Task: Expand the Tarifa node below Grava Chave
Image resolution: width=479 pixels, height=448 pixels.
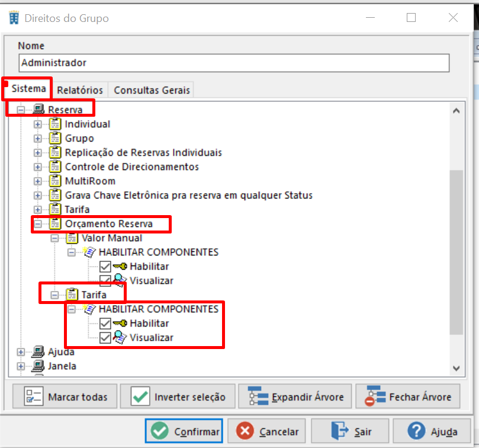Action: [37, 209]
